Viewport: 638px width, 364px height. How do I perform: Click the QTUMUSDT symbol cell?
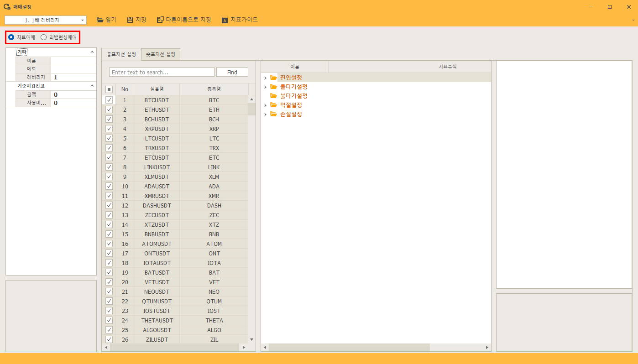(157, 301)
